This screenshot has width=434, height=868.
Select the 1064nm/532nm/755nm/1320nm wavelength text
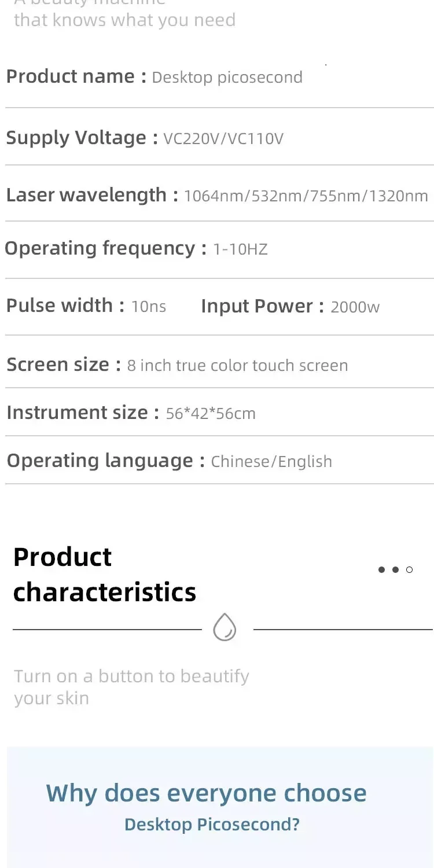(306, 196)
